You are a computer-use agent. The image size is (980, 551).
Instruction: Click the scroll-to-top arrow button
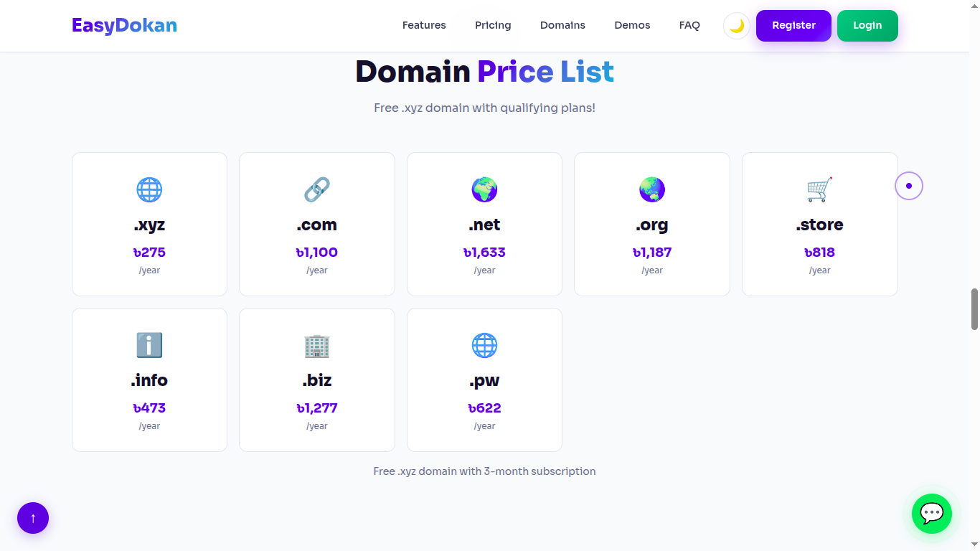pyautogui.click(x=33, y=518)
